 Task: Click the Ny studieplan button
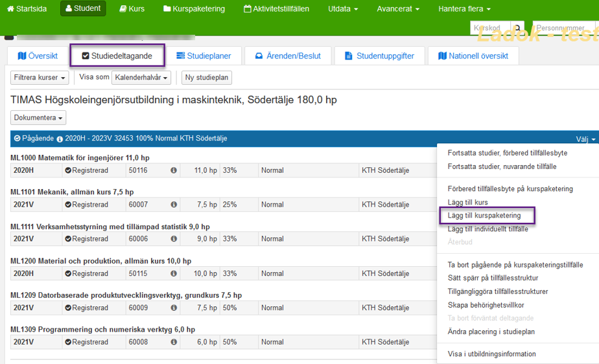click(206, 78)
